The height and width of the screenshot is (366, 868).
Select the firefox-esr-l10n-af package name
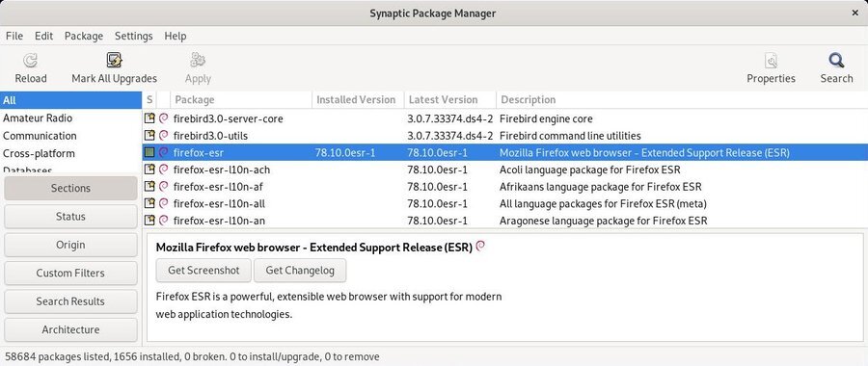218,187
